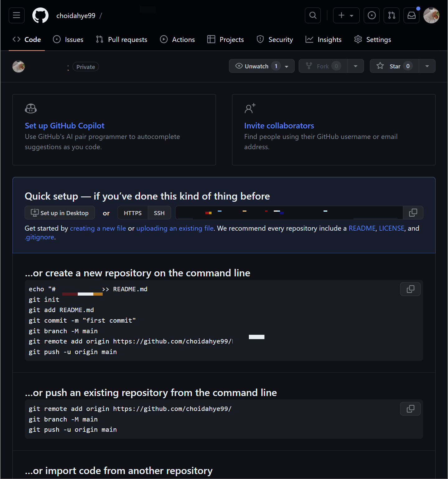The image size is (448, 479).
Task: Open the notifications inbox icon
Action: [x=412, y=15]
